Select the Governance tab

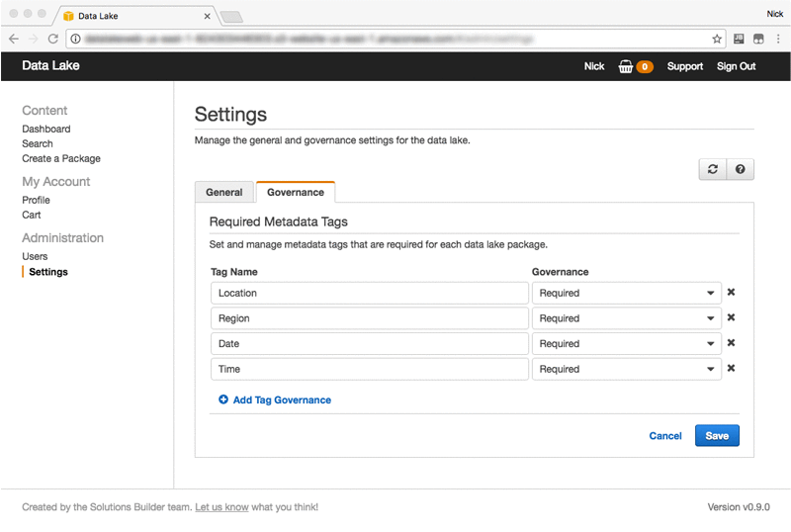295,192
